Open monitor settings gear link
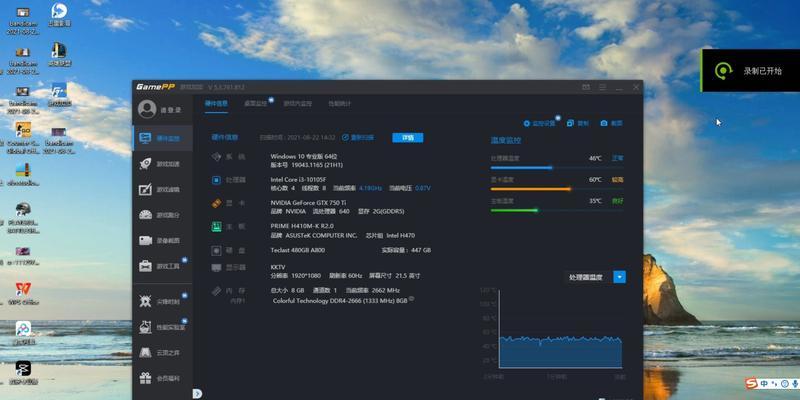This screenshot has height=400, width=800. click(539, 123)
